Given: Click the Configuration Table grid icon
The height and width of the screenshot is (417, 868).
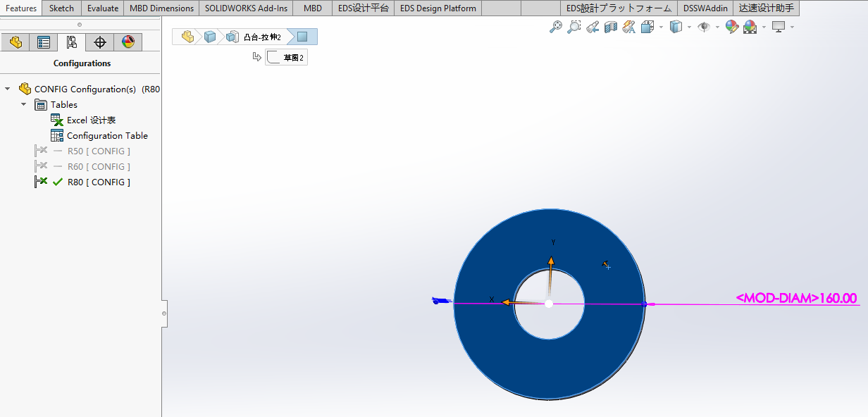Looking at the screenshot, I should (x=57, y=135).
